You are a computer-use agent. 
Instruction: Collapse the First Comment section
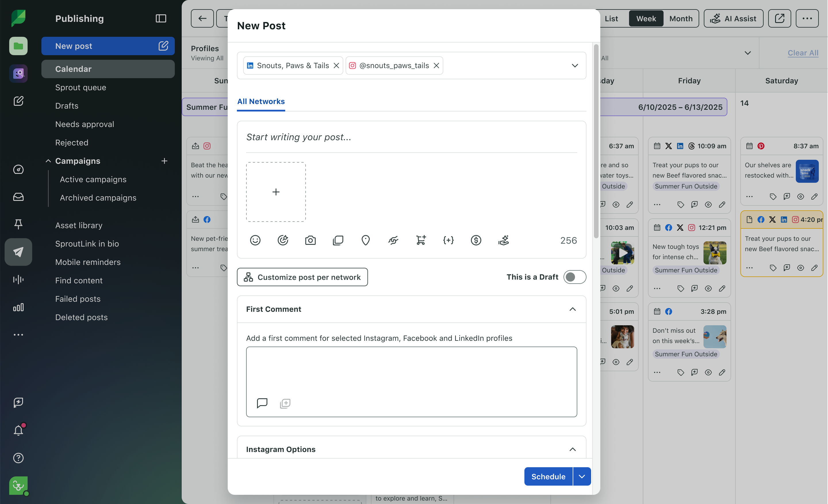coord(573,309)
